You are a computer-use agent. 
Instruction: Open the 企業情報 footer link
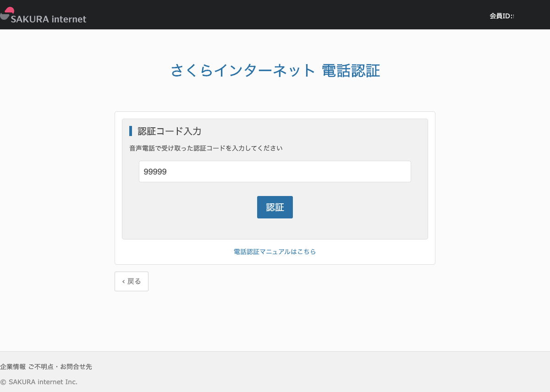pyautogui.click(x=13, y=367)
